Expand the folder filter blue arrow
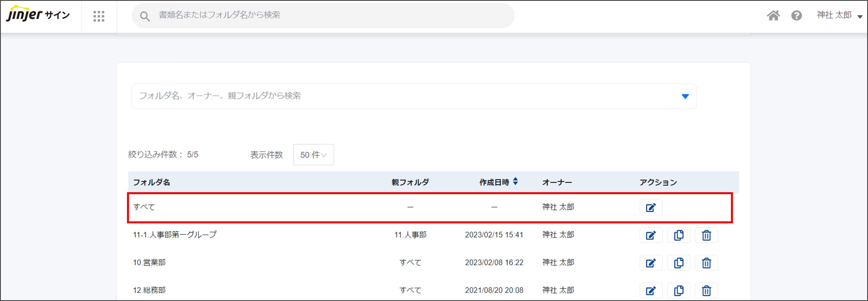This screenshot has height=301, width=868. (685, 97)
